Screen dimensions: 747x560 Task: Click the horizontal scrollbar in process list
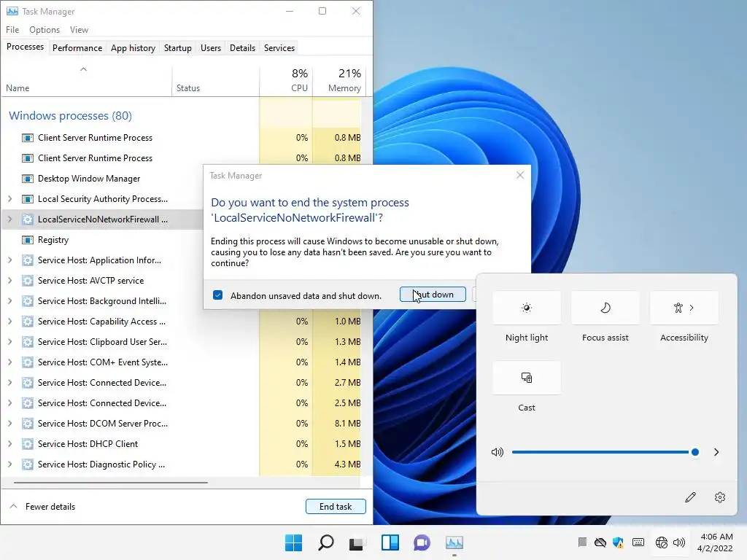point(111,483)
